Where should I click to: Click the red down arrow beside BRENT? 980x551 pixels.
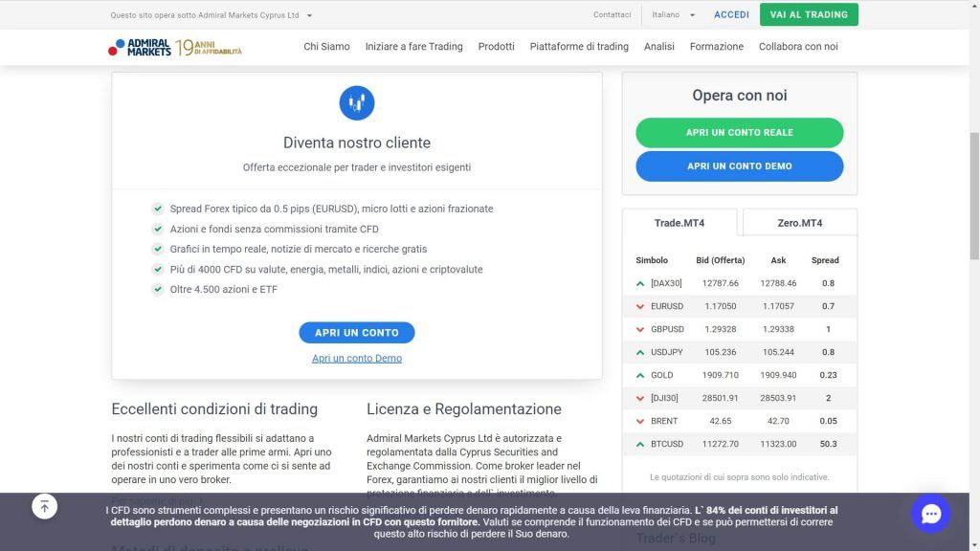[x=640, y=421]
